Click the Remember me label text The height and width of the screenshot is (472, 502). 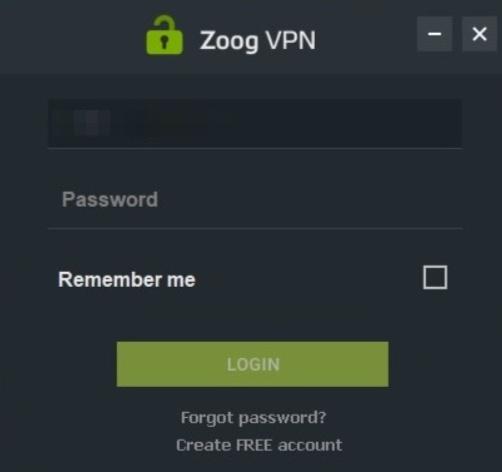(127, 279)
